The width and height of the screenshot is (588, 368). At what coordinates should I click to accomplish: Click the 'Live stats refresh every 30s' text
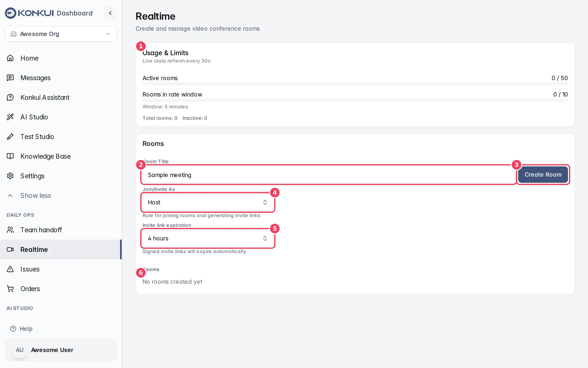point(176,61)
